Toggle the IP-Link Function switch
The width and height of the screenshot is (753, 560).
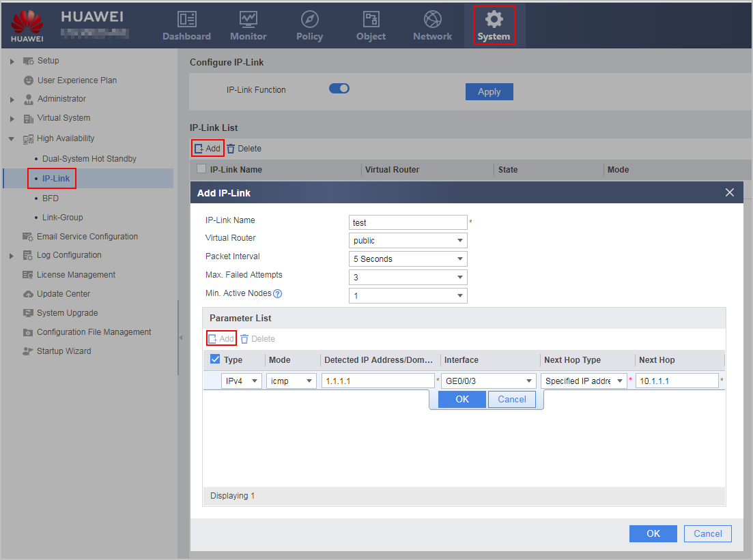pos(339,89)
